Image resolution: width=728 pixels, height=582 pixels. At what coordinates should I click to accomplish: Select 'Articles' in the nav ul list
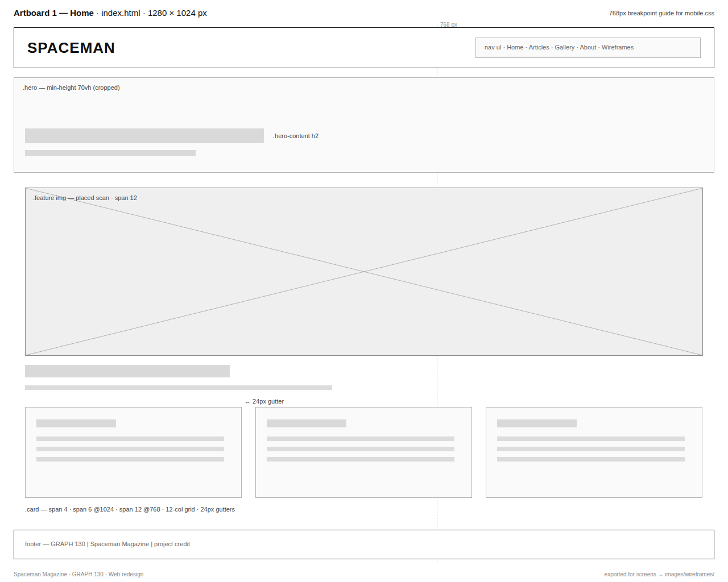[x=539, y=47]
